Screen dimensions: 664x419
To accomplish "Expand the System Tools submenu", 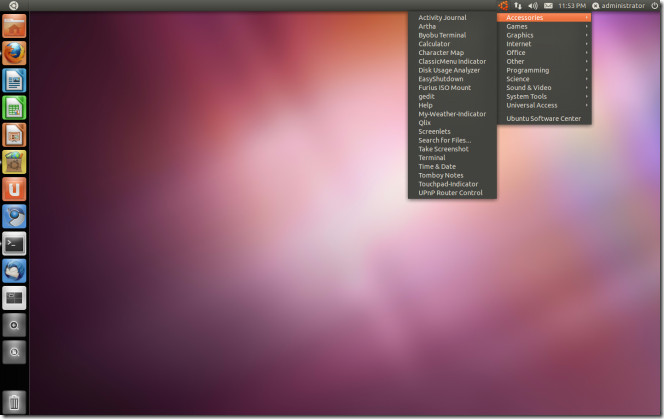I will (544, 97).
